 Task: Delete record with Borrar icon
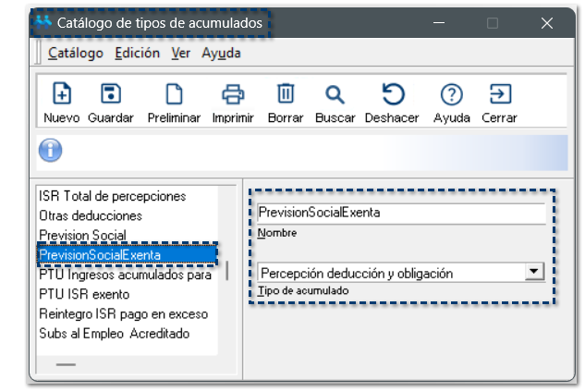coord(286,94)
